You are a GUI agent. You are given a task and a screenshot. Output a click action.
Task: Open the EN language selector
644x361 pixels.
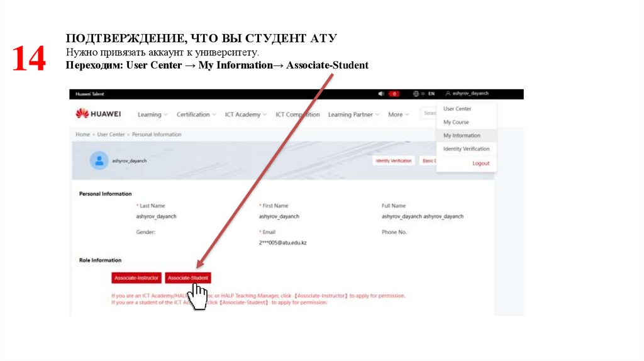point(431,94)
